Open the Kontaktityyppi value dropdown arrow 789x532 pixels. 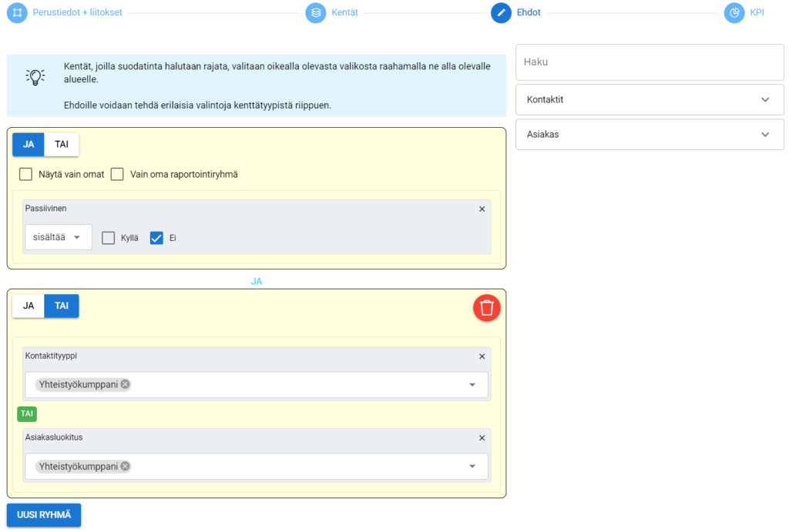(472, 385)
